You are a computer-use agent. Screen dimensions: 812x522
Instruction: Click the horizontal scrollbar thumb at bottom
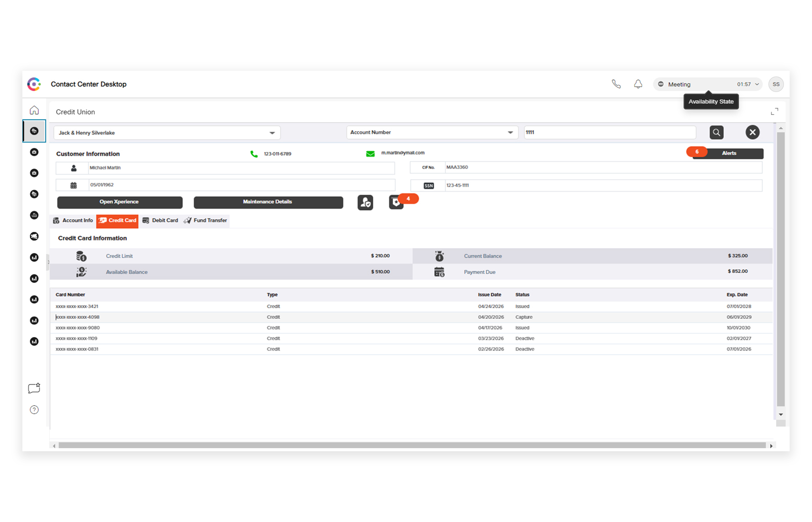click(412, 445)
